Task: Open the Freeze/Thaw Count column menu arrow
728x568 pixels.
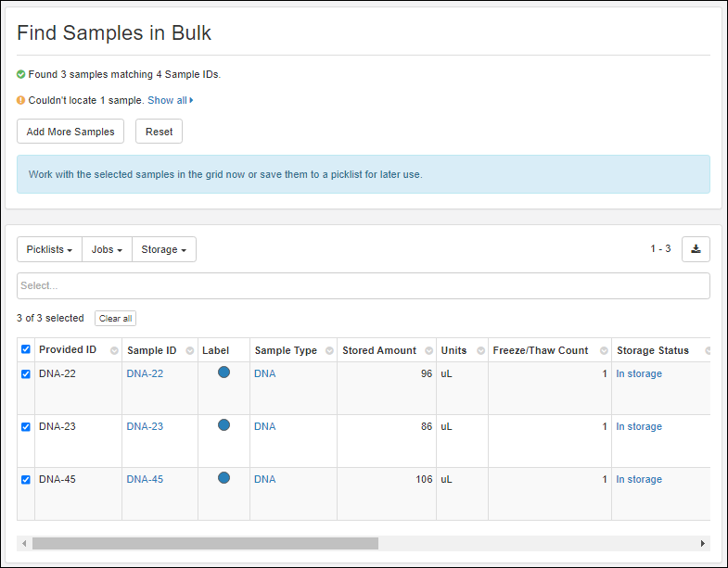Action: click(x=602, y=351)
